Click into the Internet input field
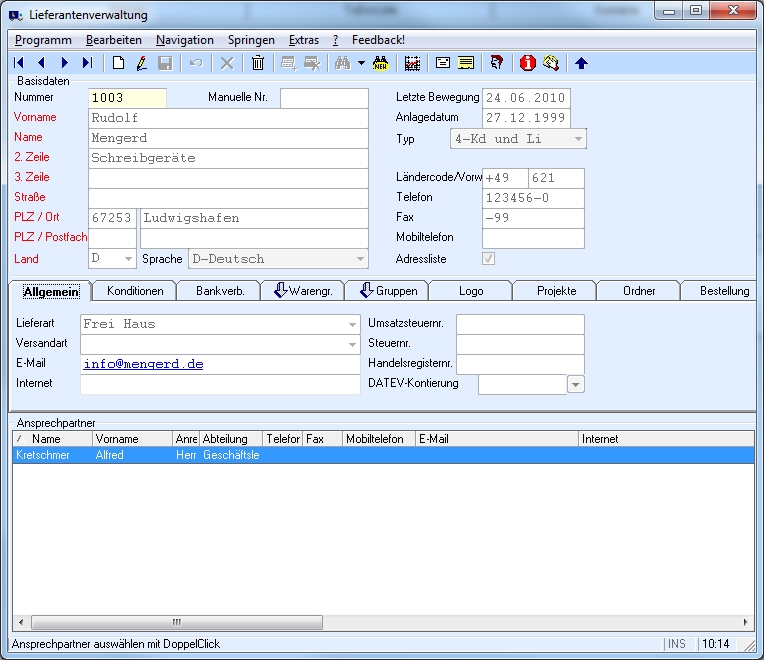Screen dimensions: 764x660 (220, 384)
